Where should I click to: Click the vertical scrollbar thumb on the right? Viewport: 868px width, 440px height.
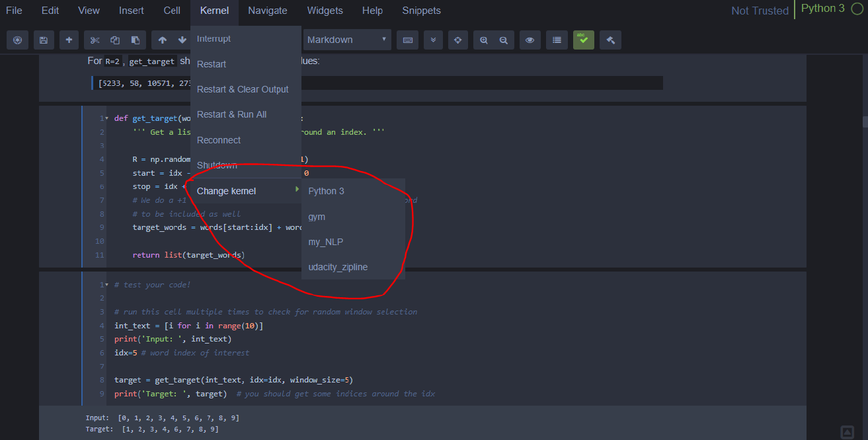[x=865, y=122]
